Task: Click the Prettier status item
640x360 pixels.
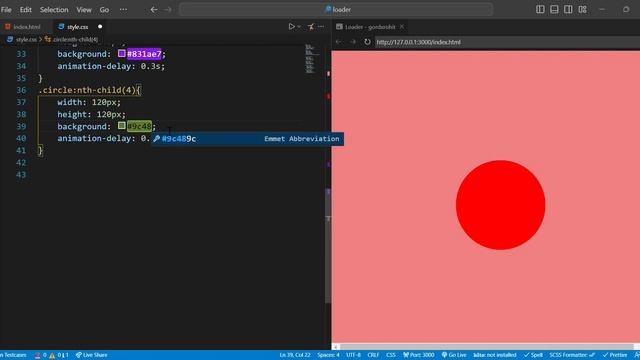Action: tap(615, 355)
